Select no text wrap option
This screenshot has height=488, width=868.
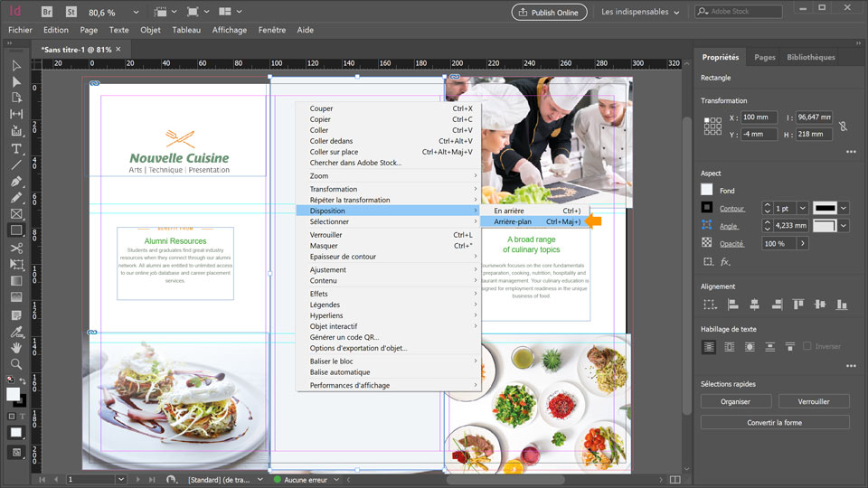coord(709,347)
